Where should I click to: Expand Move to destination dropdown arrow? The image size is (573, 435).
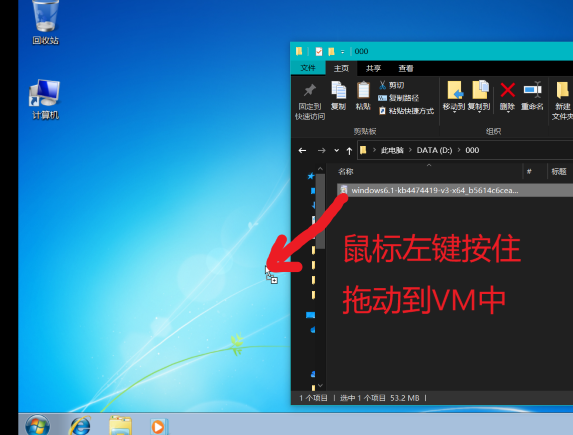click(454, 112)
